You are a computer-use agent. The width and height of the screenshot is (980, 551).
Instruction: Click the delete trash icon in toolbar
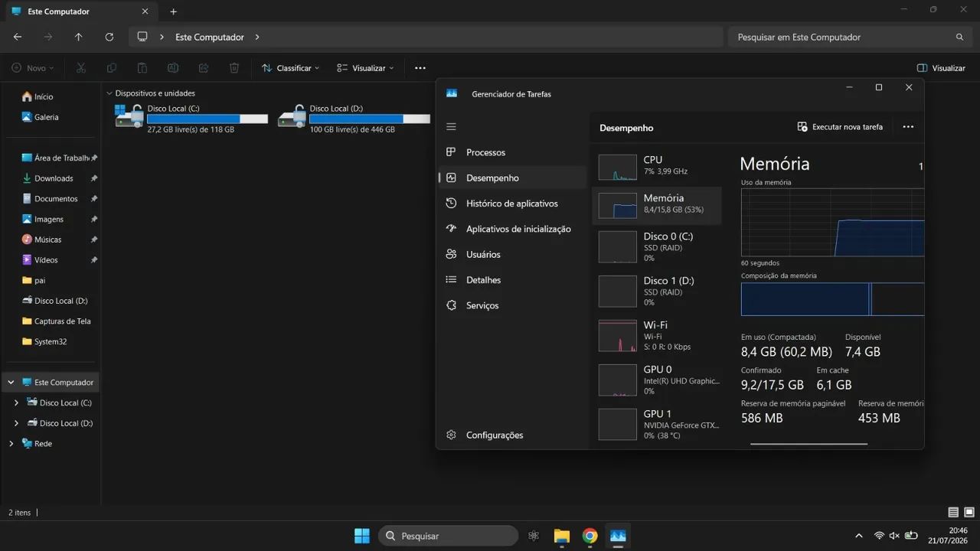(234, 68)
